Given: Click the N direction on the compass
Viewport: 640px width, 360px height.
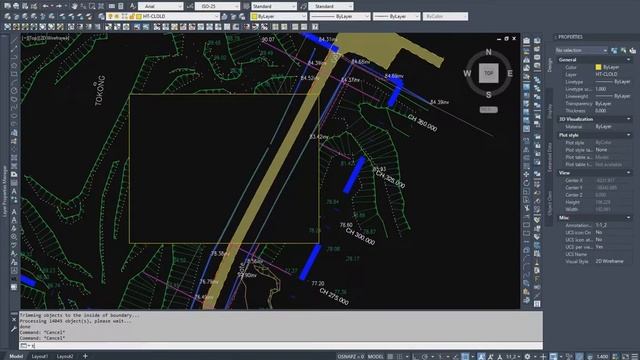Looking at the screenshot, I should point(489,52).
